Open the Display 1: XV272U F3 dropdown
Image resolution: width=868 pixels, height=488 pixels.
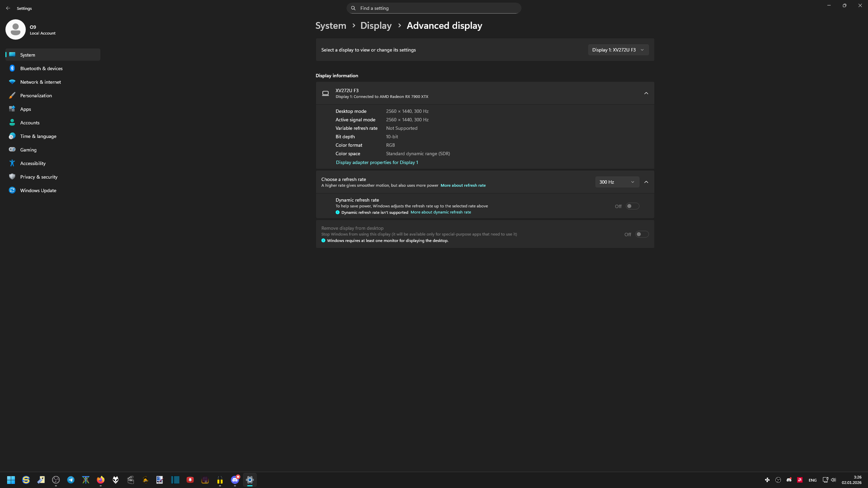click(618, 49)
